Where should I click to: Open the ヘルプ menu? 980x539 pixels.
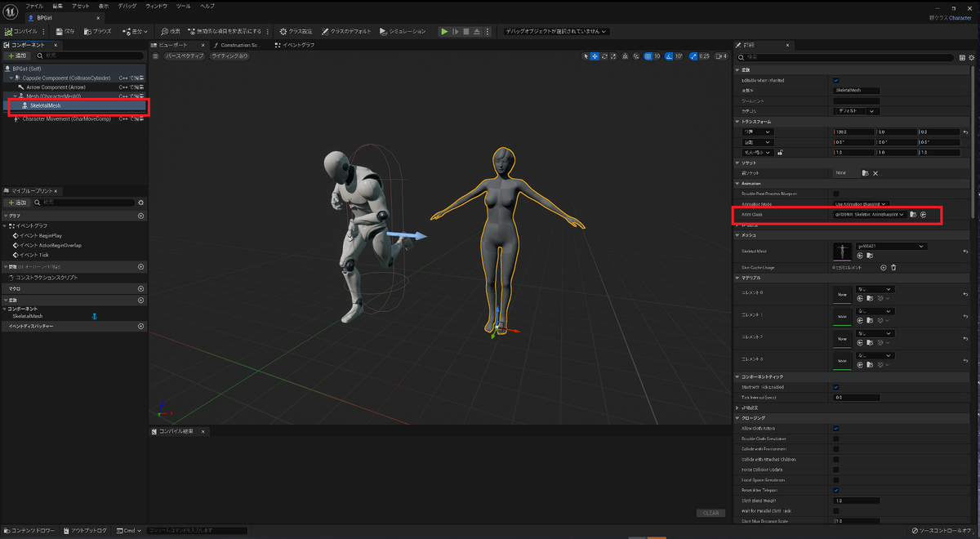click(x=207, y=6)
